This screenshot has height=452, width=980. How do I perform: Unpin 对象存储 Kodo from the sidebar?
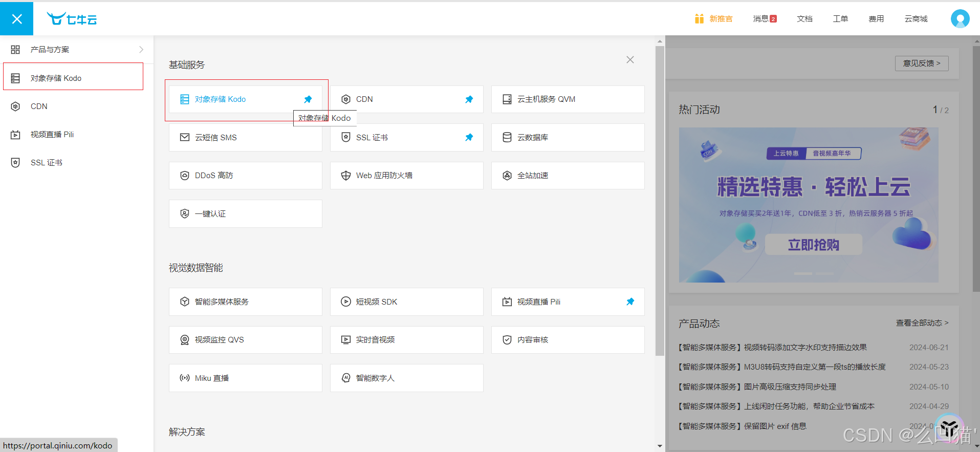click(308, 99)
